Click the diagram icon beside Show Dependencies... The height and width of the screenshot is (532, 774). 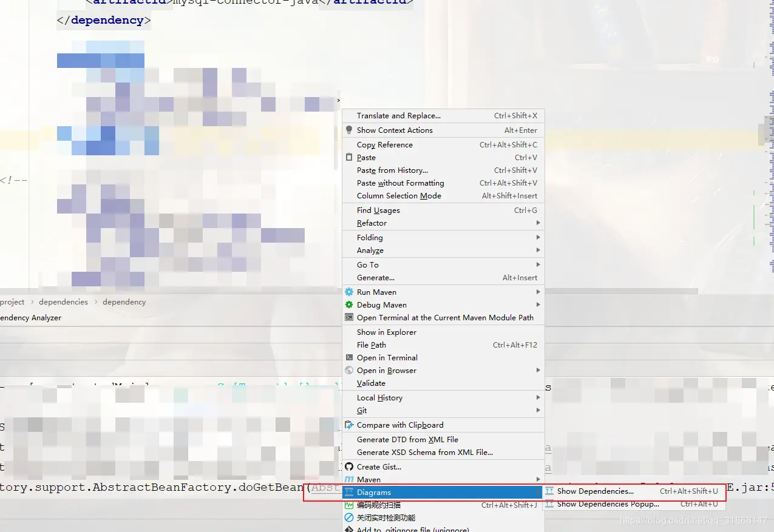[x=549, y=491]
